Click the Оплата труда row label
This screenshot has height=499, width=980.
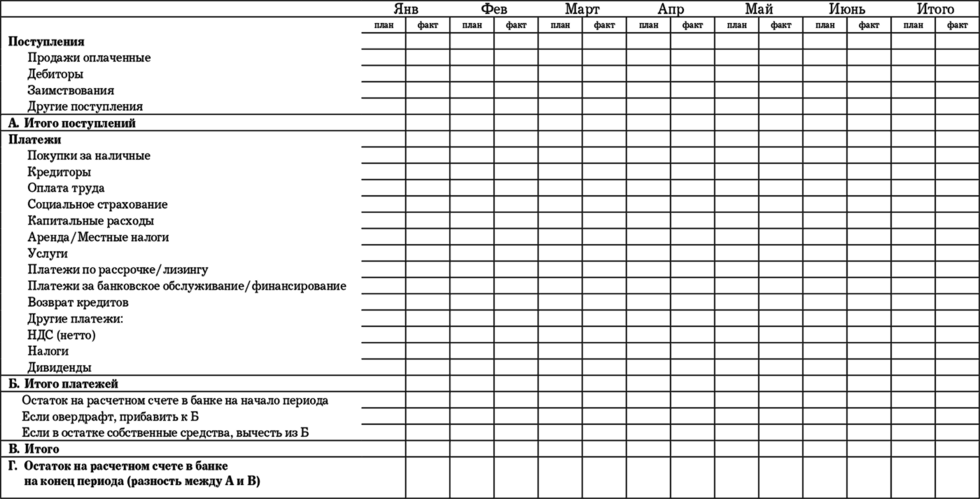click(x=66, y=188)
